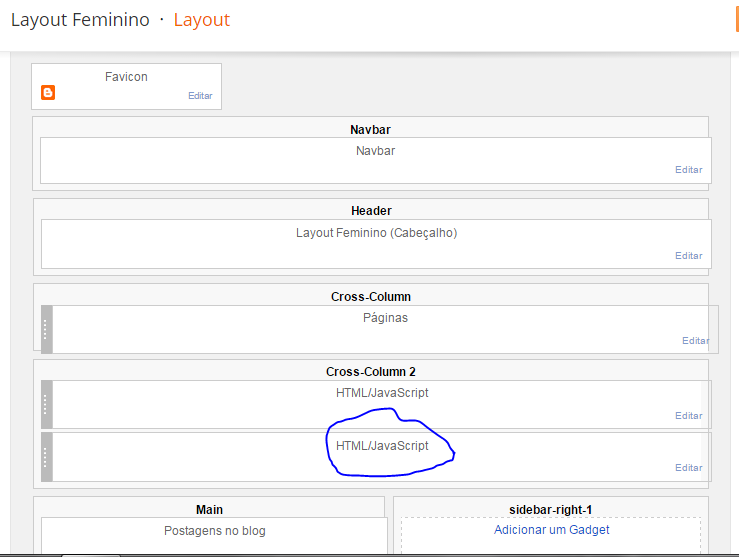
Task: Click the Cross-Column 2 section title
Action: coord(370,372)
